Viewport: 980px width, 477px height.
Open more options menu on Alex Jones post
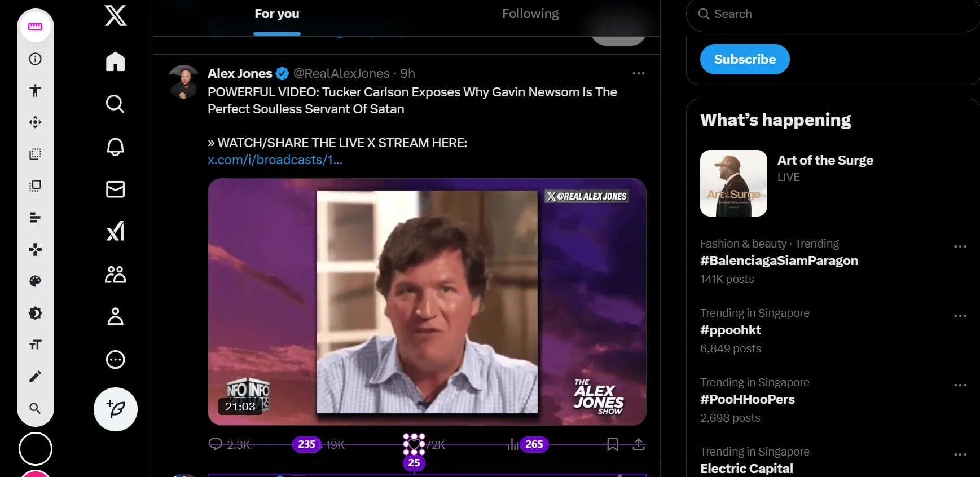click(639, 73)
